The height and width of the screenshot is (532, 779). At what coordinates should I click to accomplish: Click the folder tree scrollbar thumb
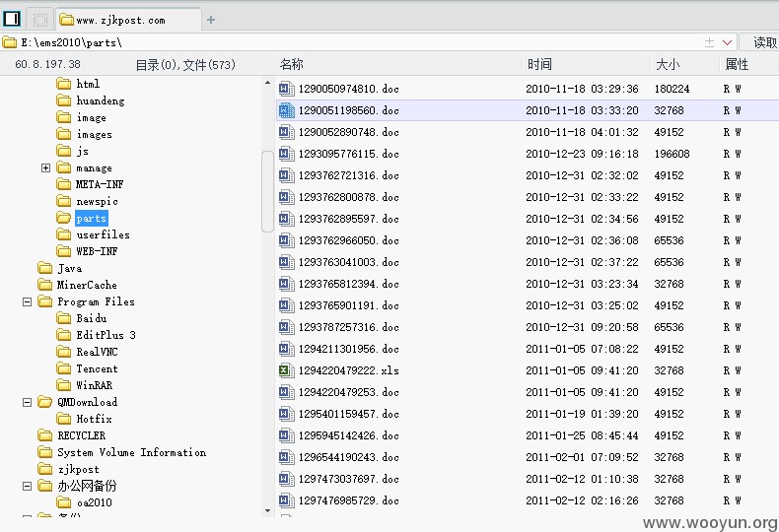click(x=268, y=191)
